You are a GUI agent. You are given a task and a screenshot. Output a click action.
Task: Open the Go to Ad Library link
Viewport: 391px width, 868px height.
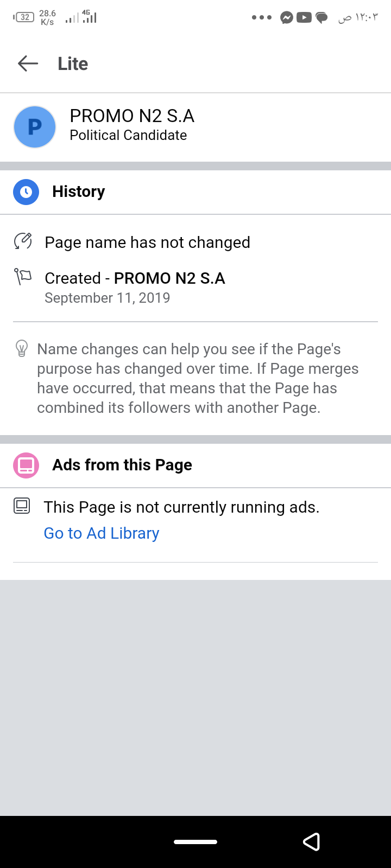click(102, 533)
